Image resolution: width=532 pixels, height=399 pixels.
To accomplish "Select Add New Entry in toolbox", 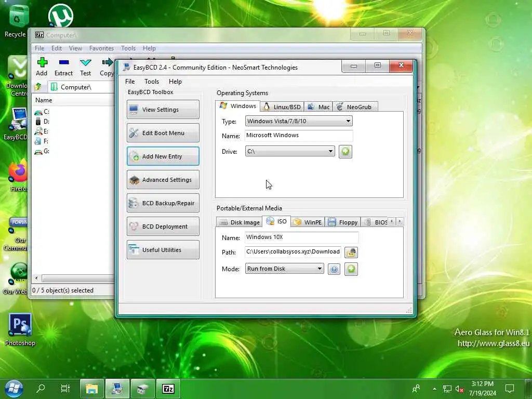I will coord(163,156).
